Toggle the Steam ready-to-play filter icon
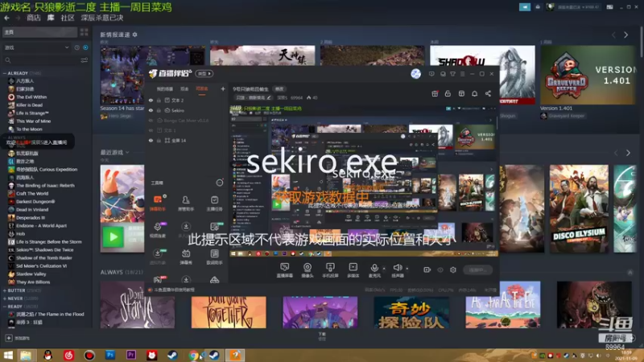Viewport: 644px width, 362px height. point(85,47)
